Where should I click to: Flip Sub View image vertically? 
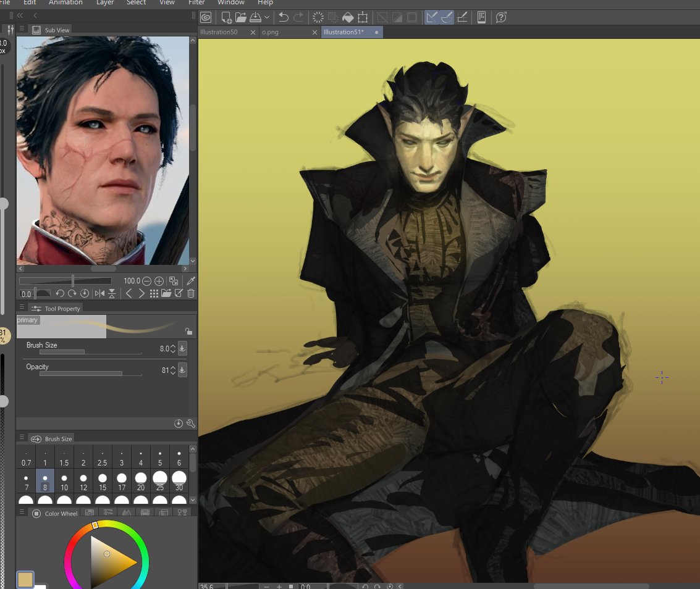coord(112,294)
